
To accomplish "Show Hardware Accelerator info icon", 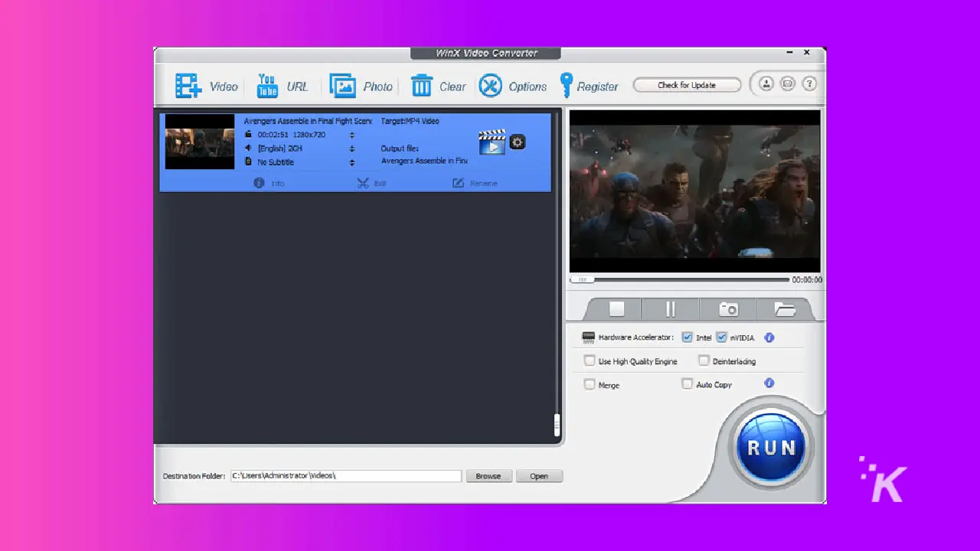I will click(x=769, y=337).
